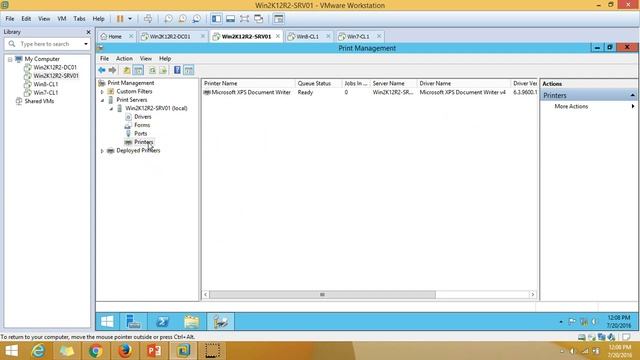The height and width of the screenshot is (360, 640).
Task: Open the power options dropdown next to pause
Action: (x=130, y=19)
